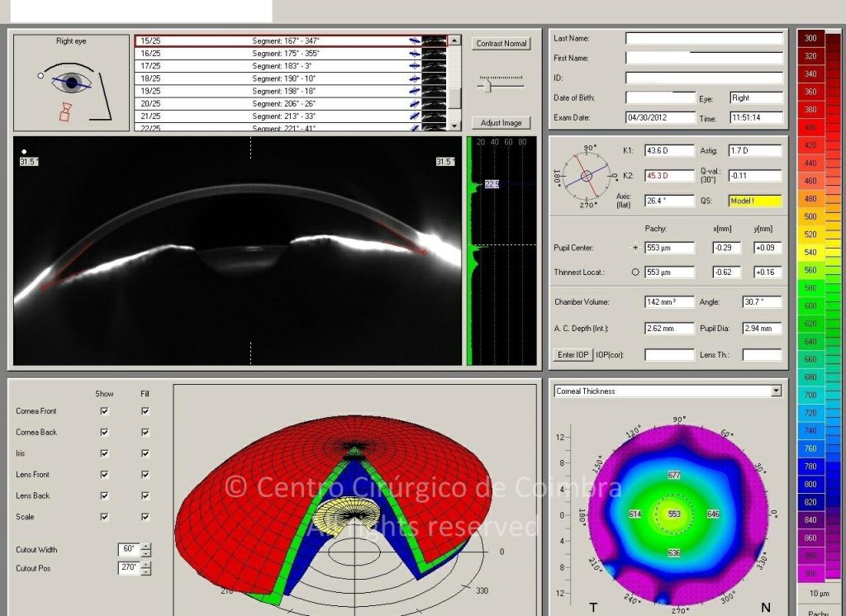This screenshot has width=846, height=616.
Task: Click the contrast slider handle
Action: point(487,85)
